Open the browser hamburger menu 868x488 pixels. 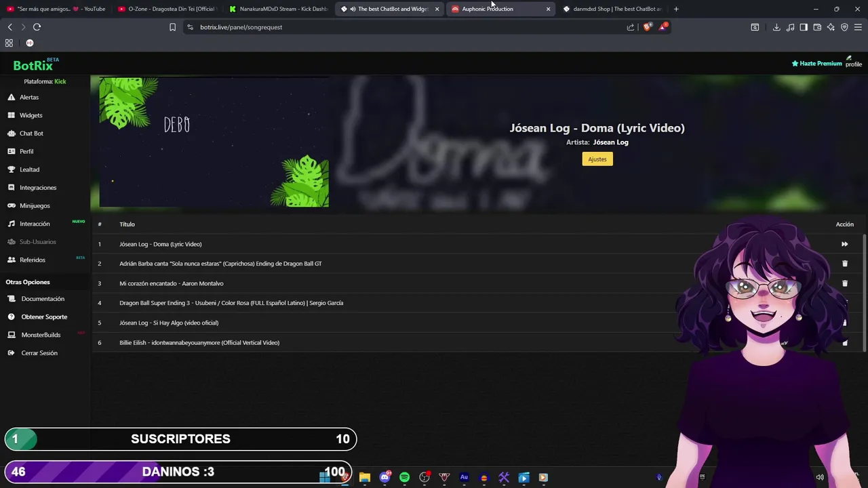pos(858,27)
